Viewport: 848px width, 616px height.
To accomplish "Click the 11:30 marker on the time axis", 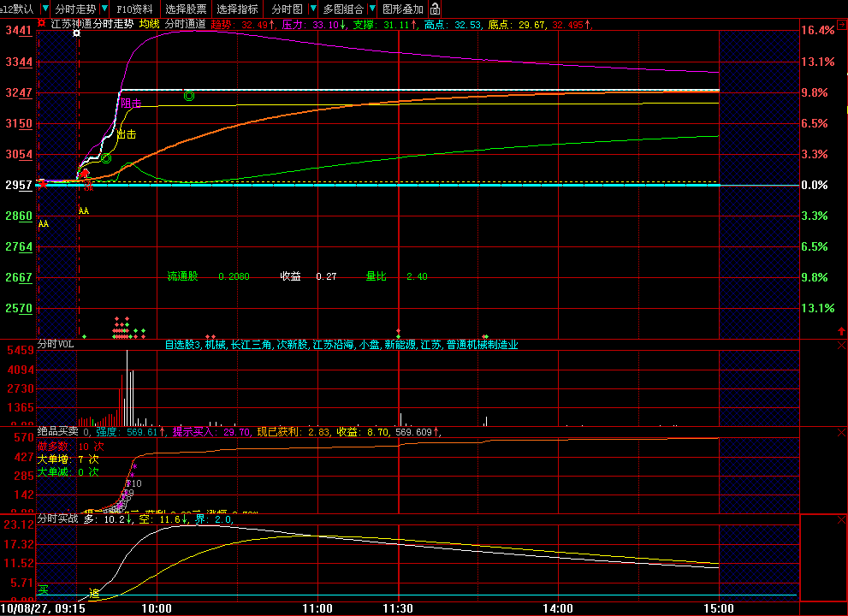I will click(399, 607).
